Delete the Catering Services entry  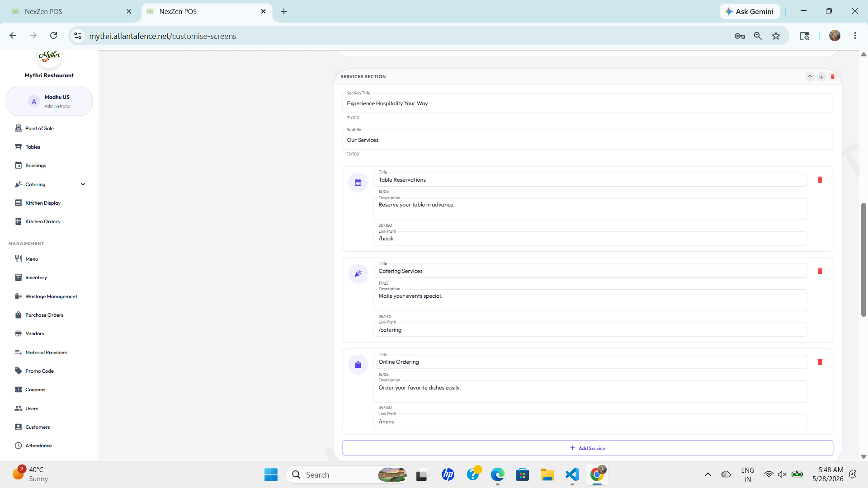[820, 271]
